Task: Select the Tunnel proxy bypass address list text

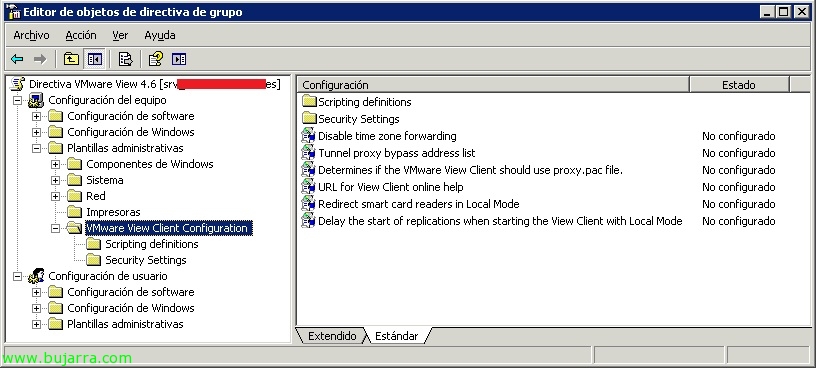Action: [x=397, y=153]
